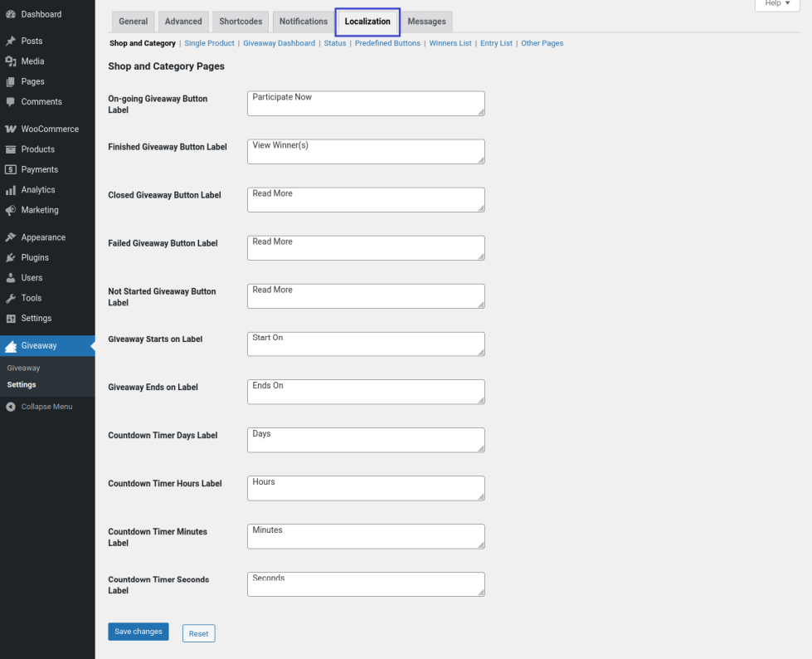Open the Shortcodes tab

coord(241,22)
